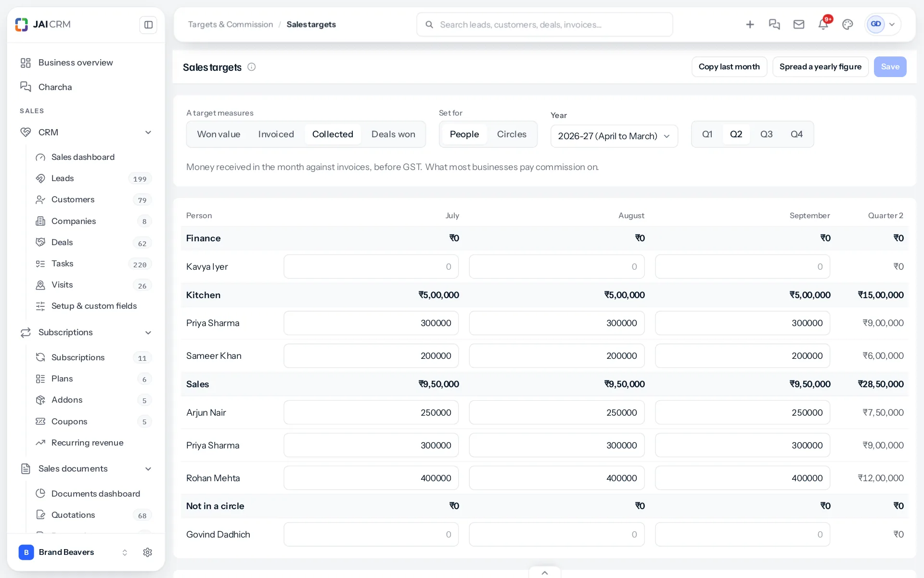Collapse Sales documents section
Screen dimensions: 924x578
tap(148, 469)
